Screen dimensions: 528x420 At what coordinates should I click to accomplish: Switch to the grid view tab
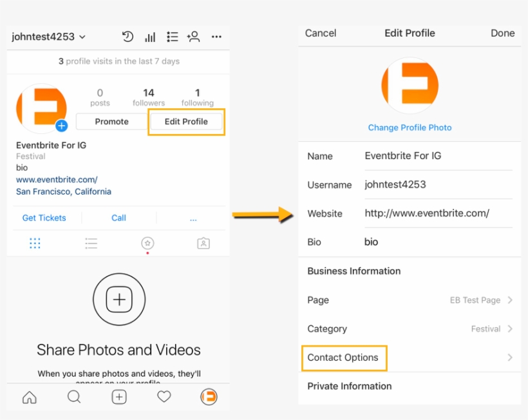(x=35, y=243)
